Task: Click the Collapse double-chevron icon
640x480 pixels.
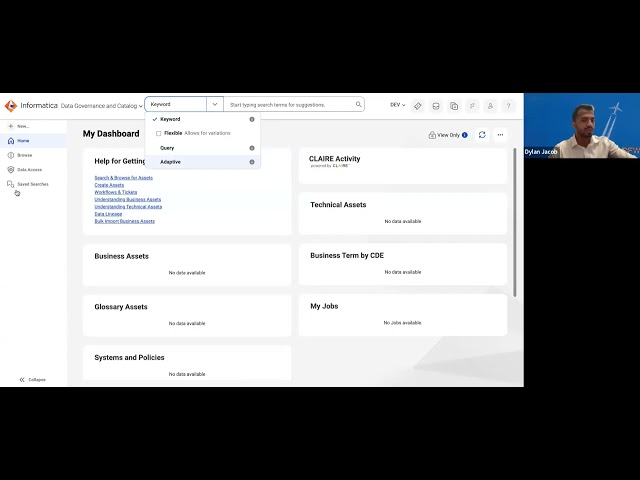Action: pyautogui.click(x=22, y=380)
